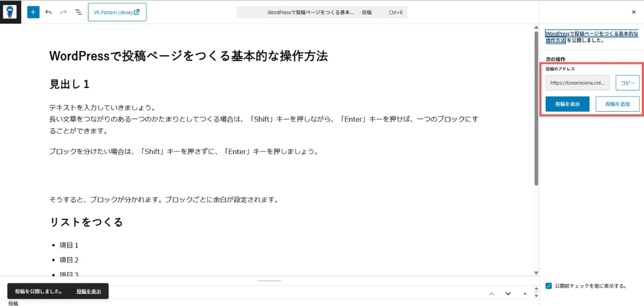Click the 投稿 breadcrumb at bottom
This screenshot has width=644, height=306.
point(13,303)
